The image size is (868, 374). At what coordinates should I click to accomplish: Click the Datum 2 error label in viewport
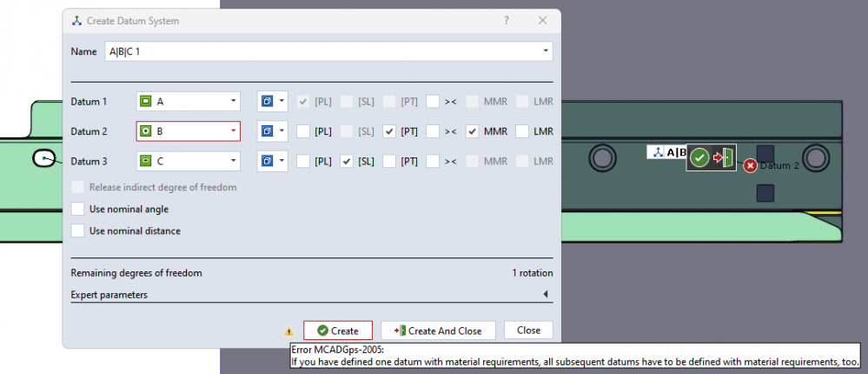pyautogui.click(x=779, y=165)
